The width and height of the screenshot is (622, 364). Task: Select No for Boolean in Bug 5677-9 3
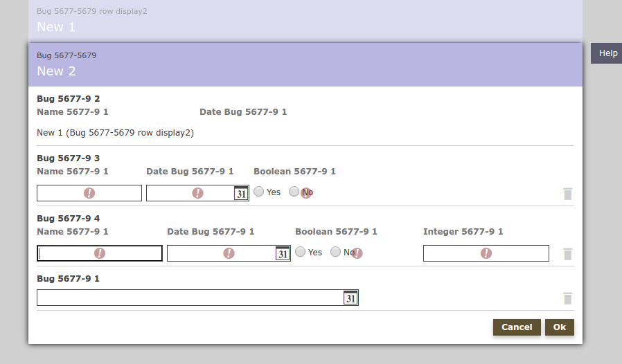point(294,192)
